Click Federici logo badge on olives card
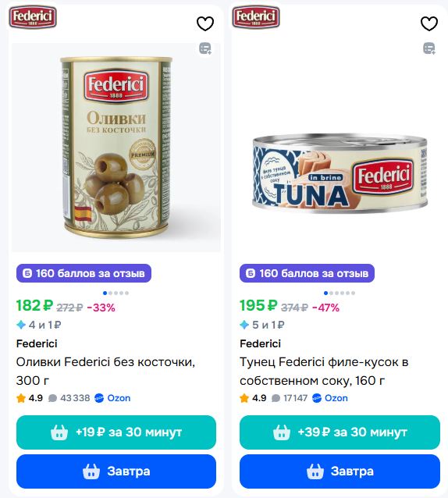The width and height of the screenshot is (448, 498). click(x=33, y=17)
